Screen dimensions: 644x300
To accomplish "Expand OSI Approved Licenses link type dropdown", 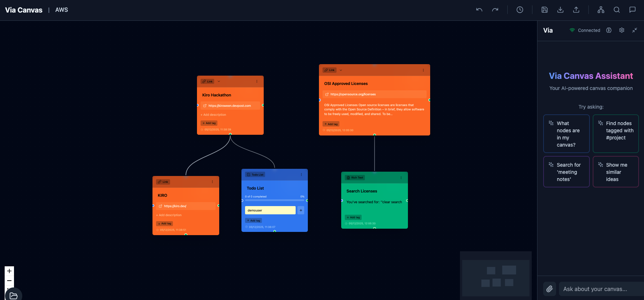I will click(341, 70).
